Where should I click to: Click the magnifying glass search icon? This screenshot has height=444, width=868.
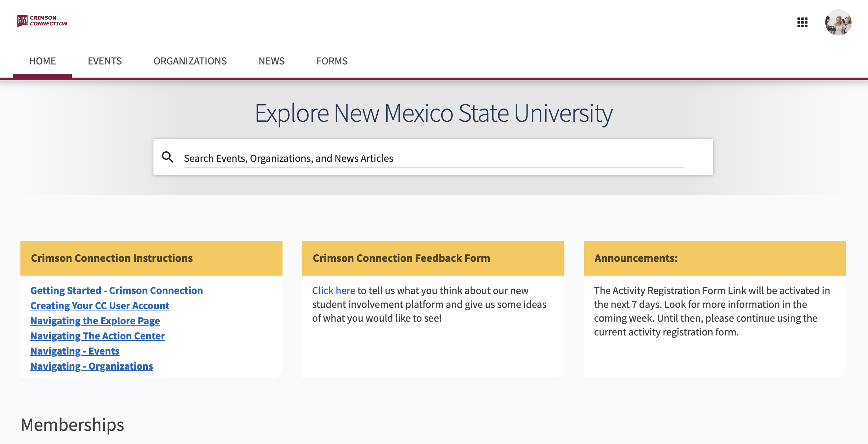pyautogui.click(x=168, y=157)
